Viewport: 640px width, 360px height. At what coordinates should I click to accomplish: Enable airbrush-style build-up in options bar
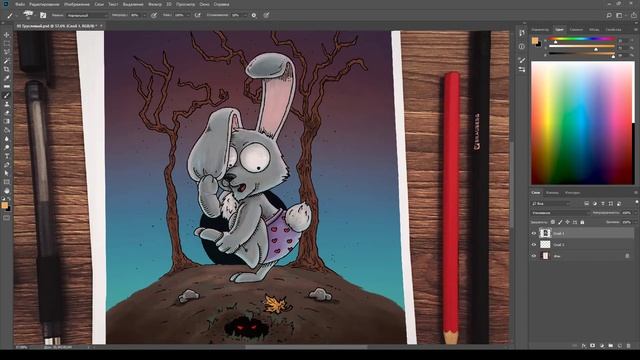[198, 15]
